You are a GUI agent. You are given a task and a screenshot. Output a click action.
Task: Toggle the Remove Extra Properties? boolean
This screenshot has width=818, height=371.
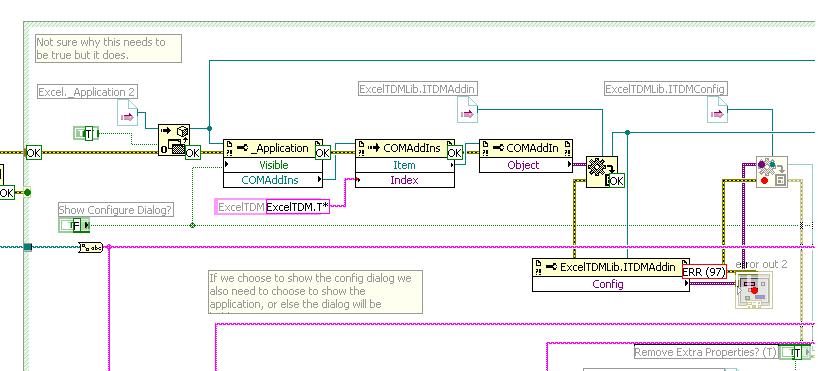click(796, 352)
